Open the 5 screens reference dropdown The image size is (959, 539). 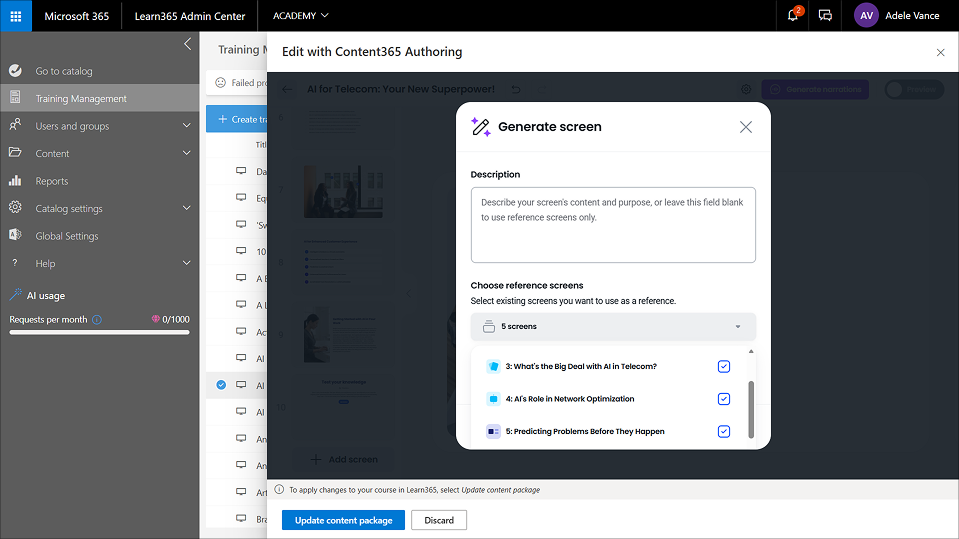coord(613,327)
